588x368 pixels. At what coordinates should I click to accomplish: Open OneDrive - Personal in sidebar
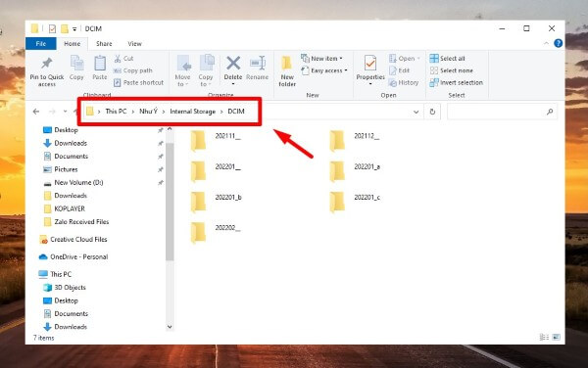tap(78, 256)
